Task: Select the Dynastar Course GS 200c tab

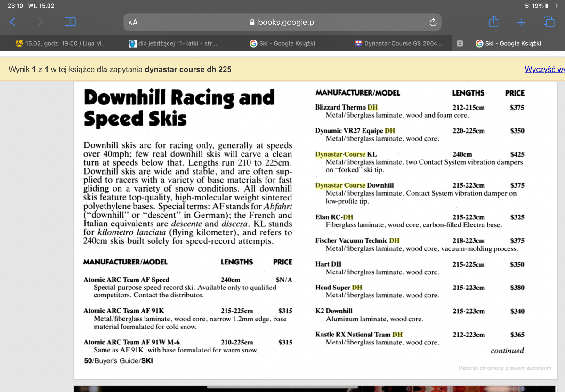Action: pyautogui.click(x=398, y=43)
